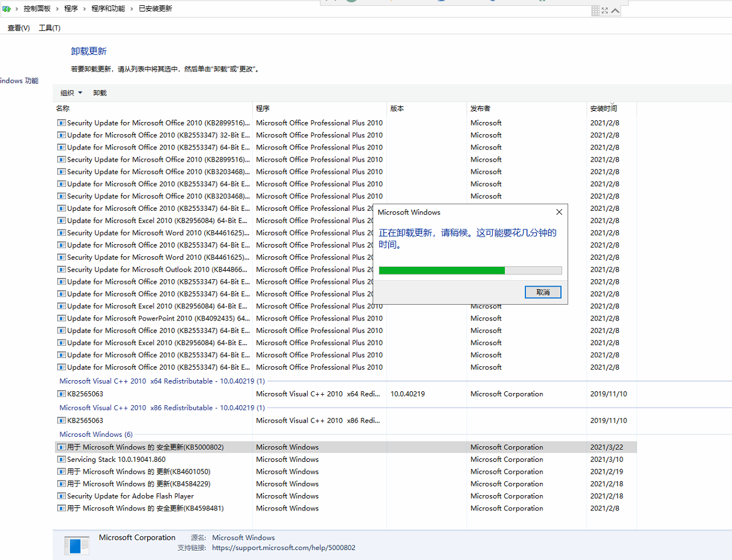
Task: Open breadcrumb chevron after 程序和功能
Action: coord(132,9)
